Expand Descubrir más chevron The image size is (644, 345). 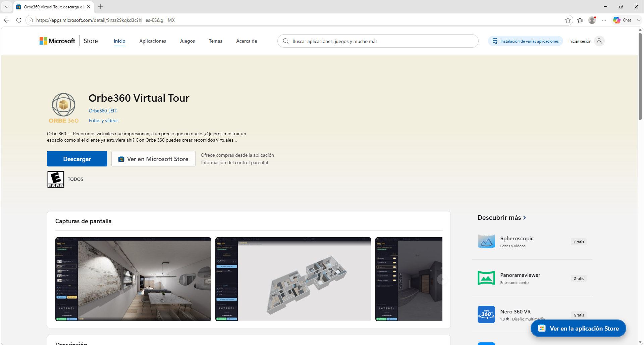pyautogui.click(x=525, y=218)
